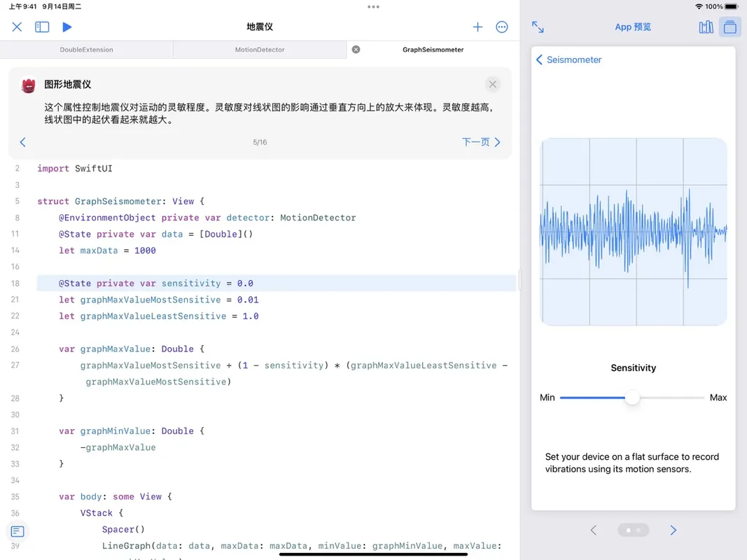Image resolution: width=747 pixels, height=560 pixels.
Task: Toggle the preview panel layout icon
Action: click(x=729, y=27)
